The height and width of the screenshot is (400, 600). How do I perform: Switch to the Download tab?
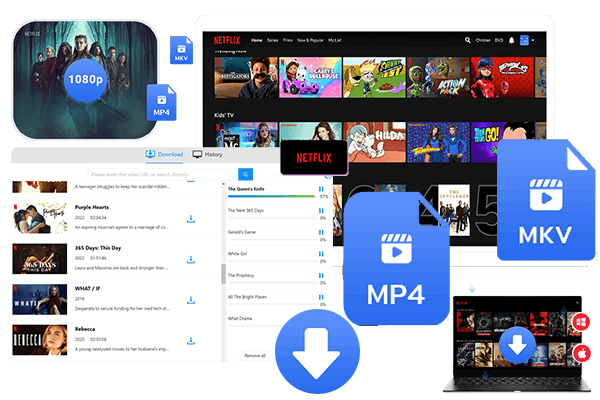tap(164, 154)
